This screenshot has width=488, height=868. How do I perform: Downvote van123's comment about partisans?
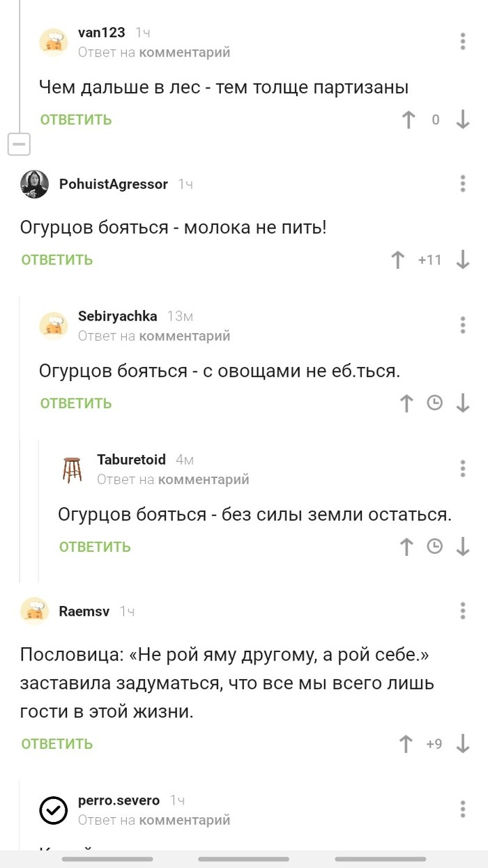tap(463, 120)
